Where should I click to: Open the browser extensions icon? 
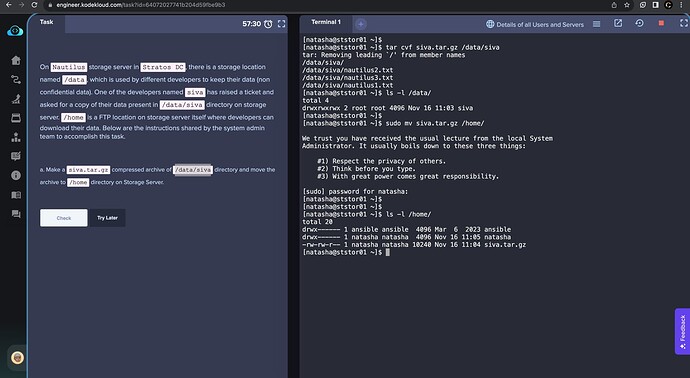pos(643,5)
